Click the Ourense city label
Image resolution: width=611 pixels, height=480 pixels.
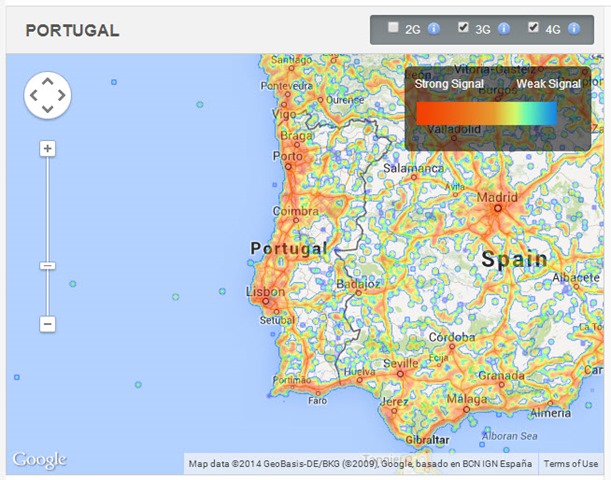(x=345, y=100)
